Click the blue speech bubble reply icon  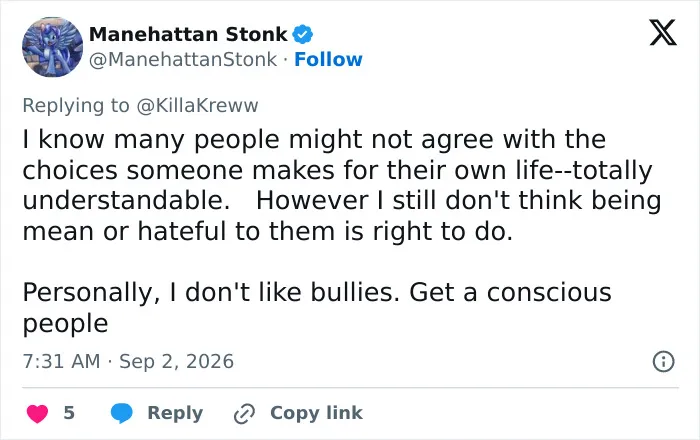121,413
